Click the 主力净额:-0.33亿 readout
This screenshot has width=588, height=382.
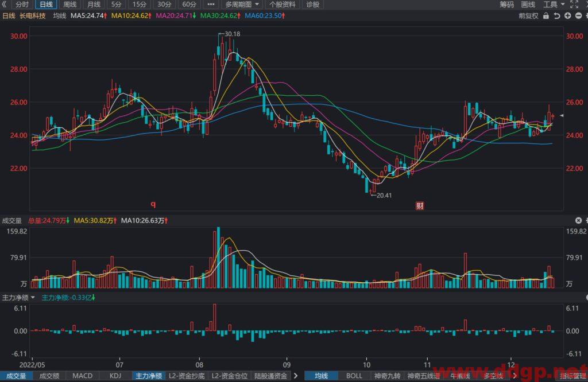(x=68, y=297)
